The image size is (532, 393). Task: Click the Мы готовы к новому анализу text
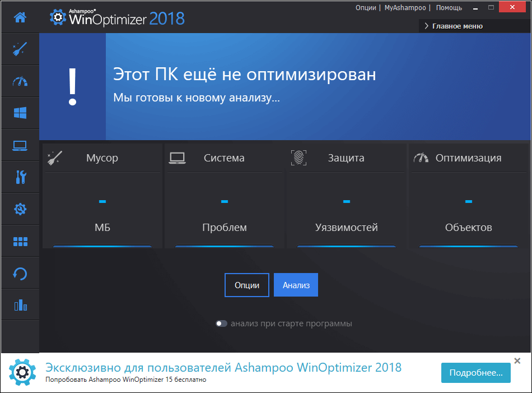click(197, 98)
